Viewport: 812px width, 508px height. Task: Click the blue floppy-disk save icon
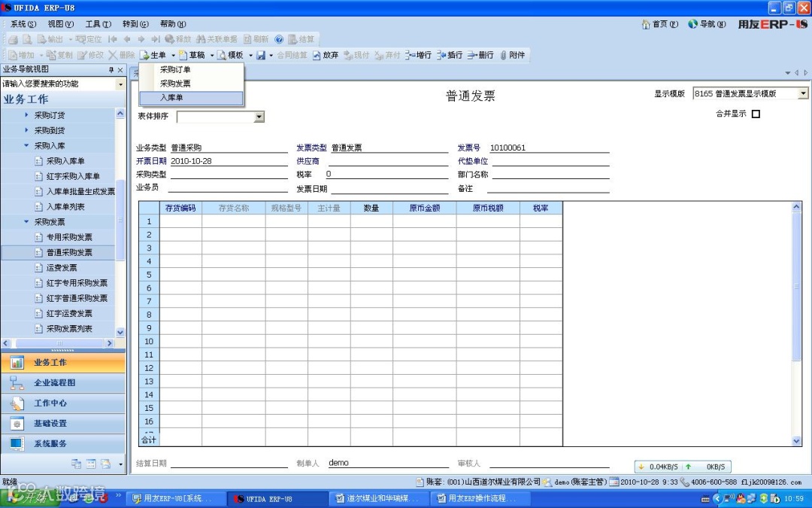(x=261, y=55)
